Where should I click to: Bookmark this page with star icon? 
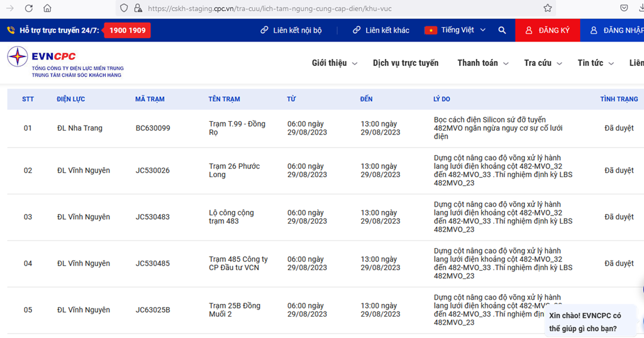tap(547, 8)
